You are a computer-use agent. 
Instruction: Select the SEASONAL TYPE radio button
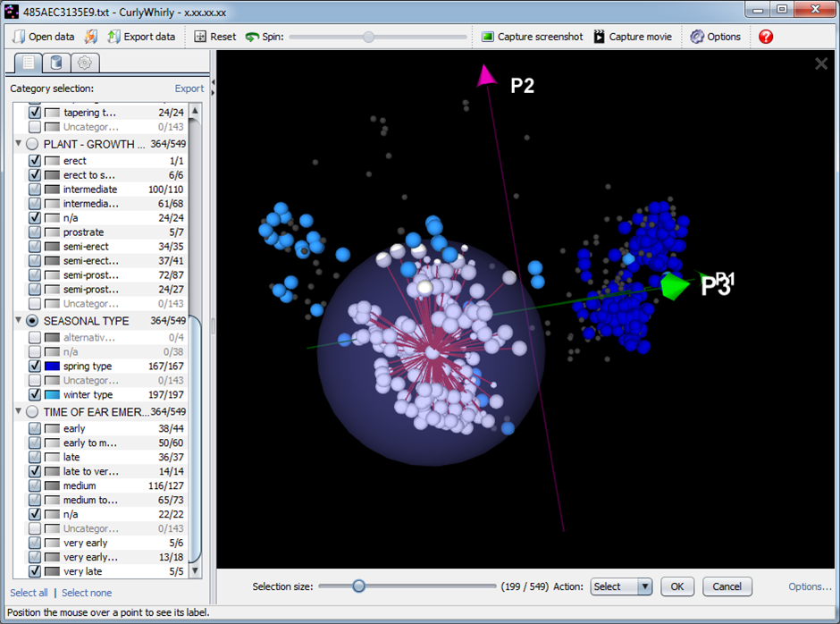[32, 321]
